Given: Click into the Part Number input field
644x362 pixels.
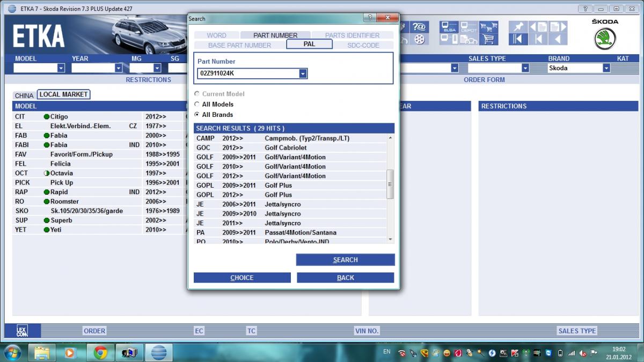Looking at the screenshot, I should (x=248, y=73).
